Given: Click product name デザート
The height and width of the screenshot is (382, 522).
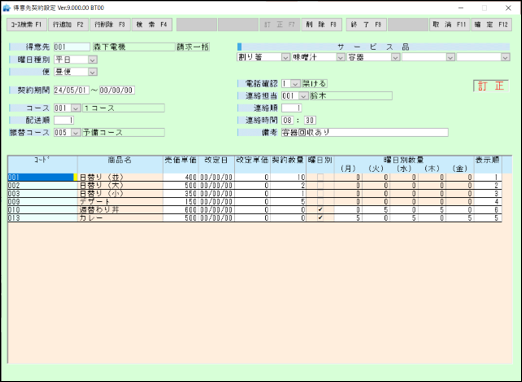Looking at the screenshot, I should tap(95, 202).
